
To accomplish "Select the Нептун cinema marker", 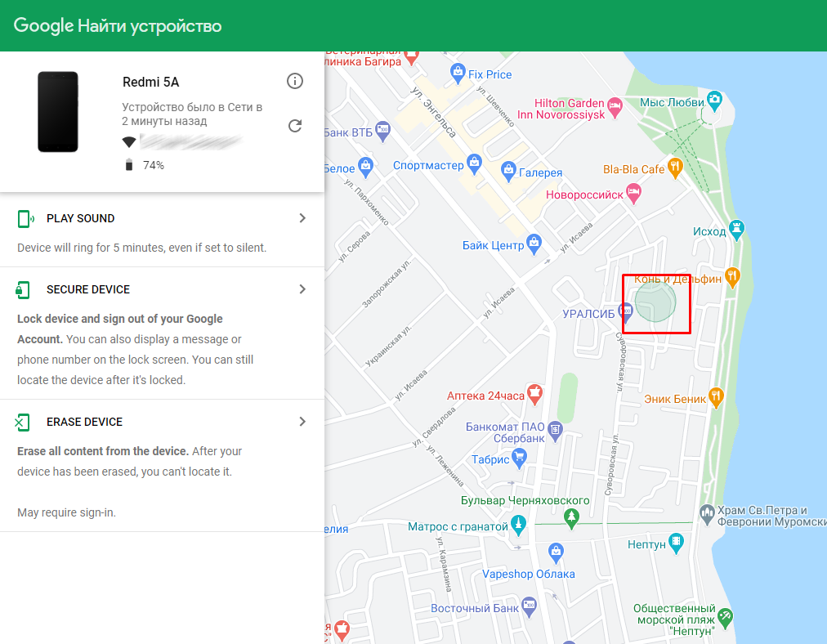I will tap(676, 543).
